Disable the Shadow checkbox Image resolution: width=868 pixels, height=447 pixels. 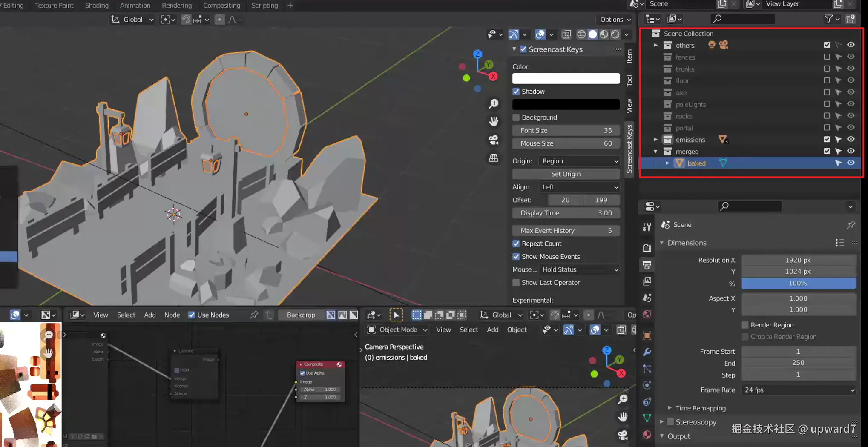516,92
